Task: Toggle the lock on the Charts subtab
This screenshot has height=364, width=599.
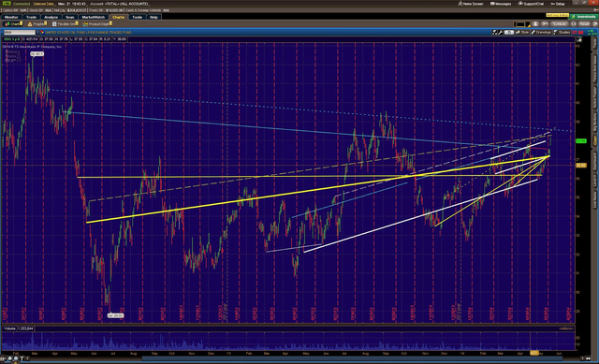Action: (x=22, y=23)
